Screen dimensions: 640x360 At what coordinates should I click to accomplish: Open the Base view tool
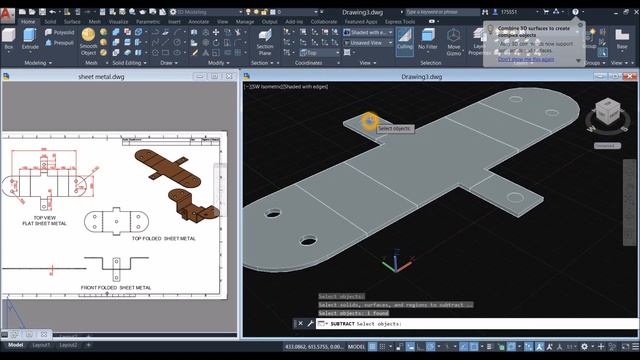622,39
